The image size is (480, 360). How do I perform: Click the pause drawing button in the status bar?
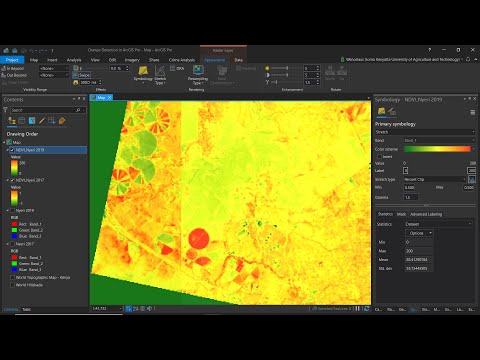[358, 309]
